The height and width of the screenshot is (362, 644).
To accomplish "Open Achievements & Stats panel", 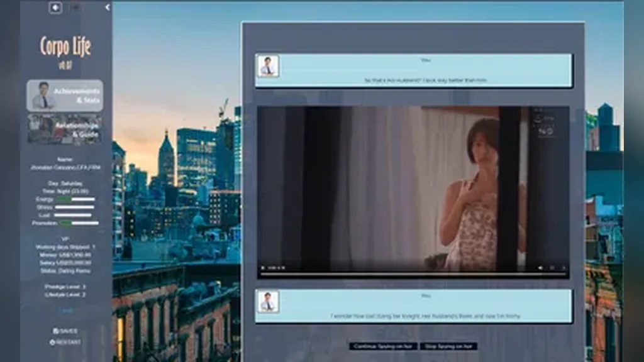I will pos(65,96).
